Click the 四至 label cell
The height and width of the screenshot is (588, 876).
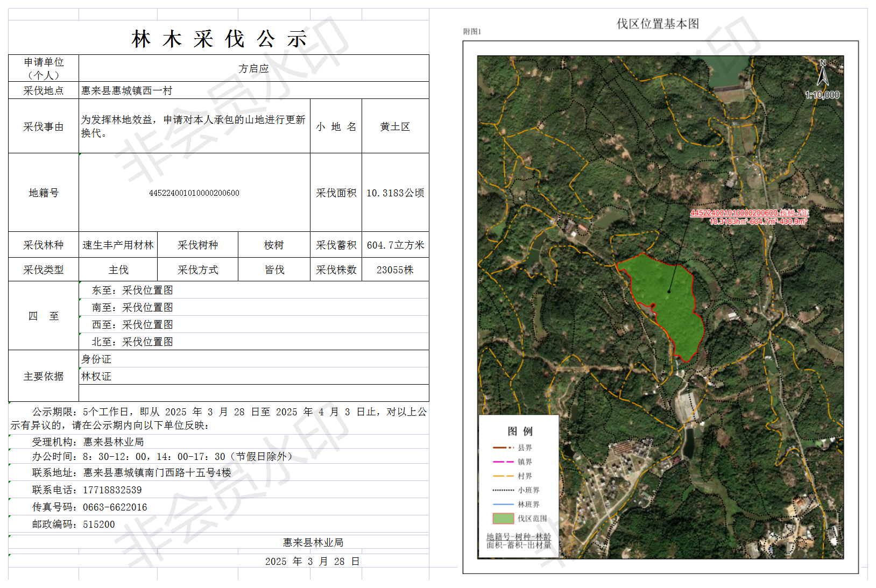[44, 316]
